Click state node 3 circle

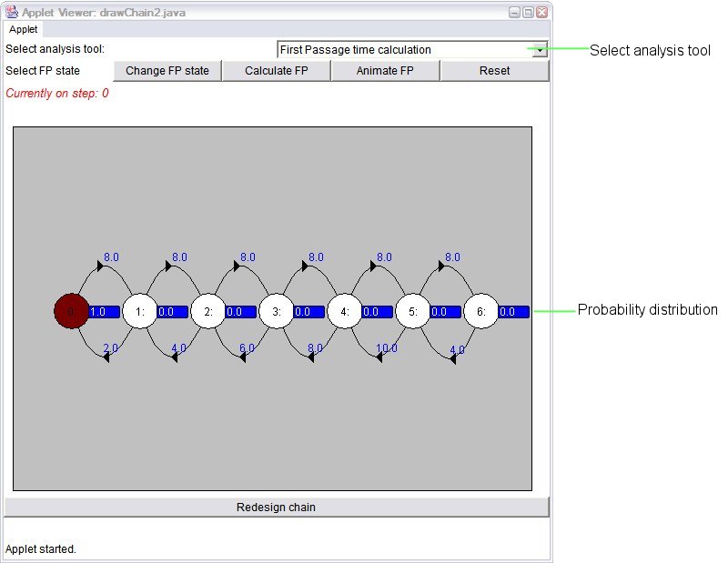(277, 311)
